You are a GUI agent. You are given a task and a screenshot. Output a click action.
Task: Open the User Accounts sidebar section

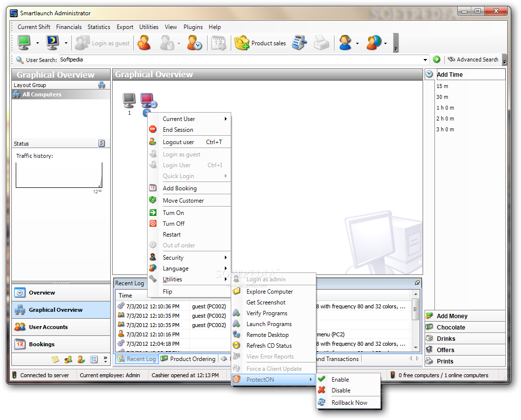(x=61, y=327)
